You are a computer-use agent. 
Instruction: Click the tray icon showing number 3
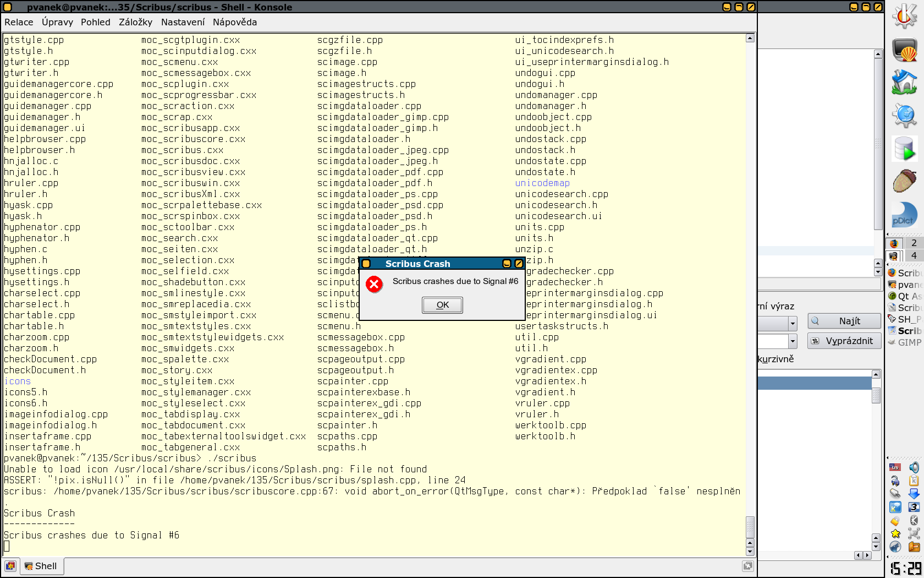tap(914, 507)
